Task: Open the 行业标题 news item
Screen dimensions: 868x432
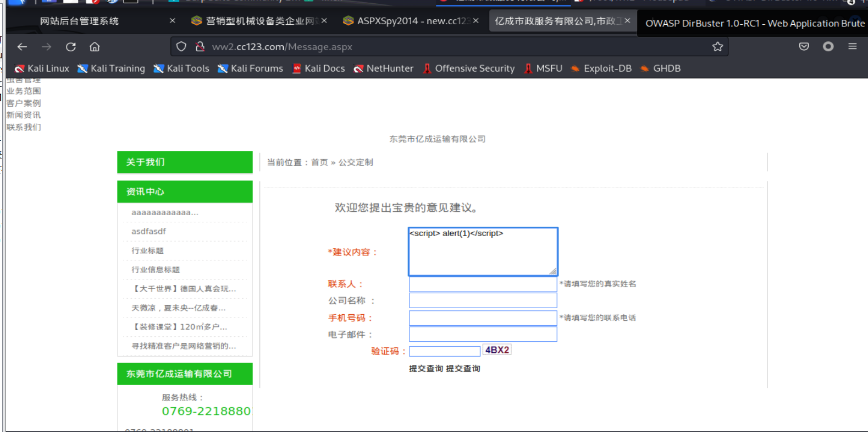Action: tap(147, 250)
